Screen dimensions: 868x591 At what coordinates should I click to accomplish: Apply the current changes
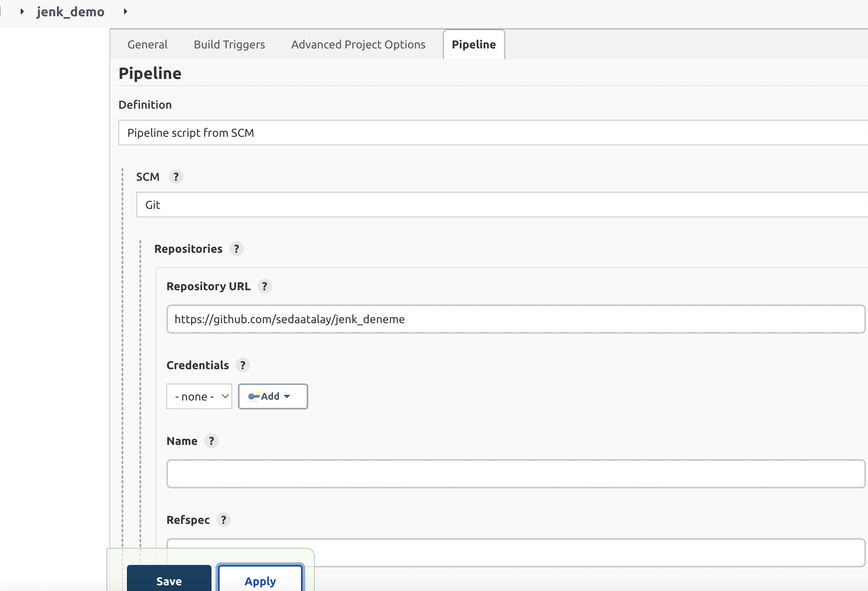[x=260, y=581]
